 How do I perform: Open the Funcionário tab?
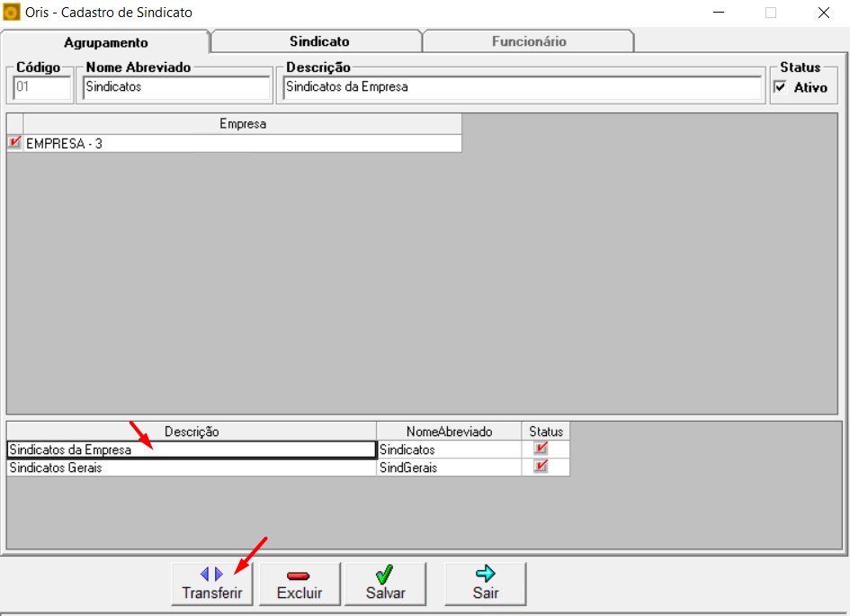tap(529, 41)
